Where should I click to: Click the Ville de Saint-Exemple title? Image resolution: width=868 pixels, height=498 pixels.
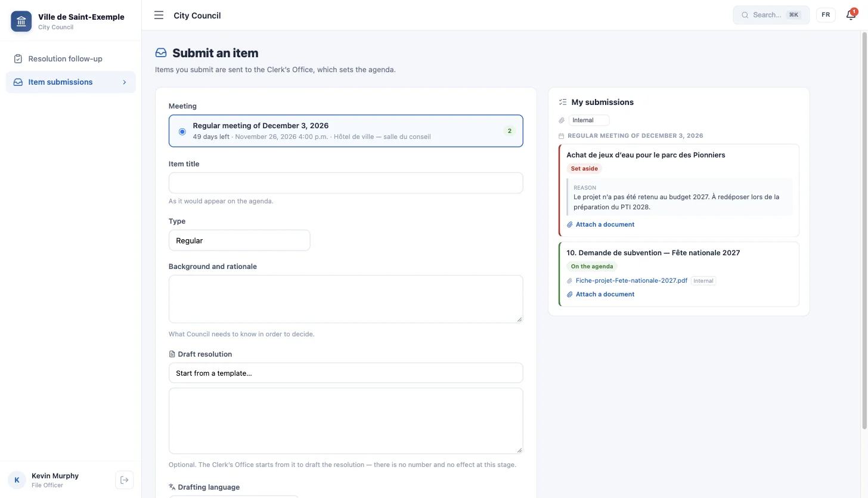[x=81, y=17]
